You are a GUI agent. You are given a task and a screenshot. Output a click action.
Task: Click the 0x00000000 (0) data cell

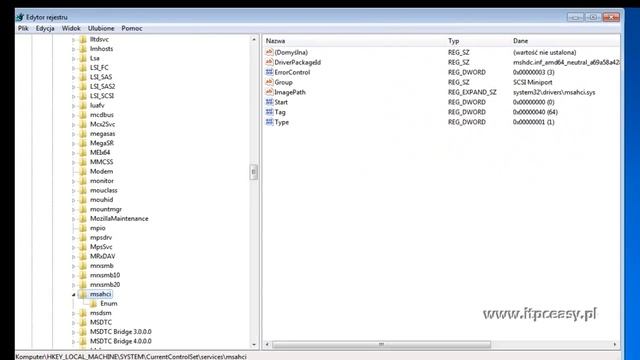coord(533,102)
